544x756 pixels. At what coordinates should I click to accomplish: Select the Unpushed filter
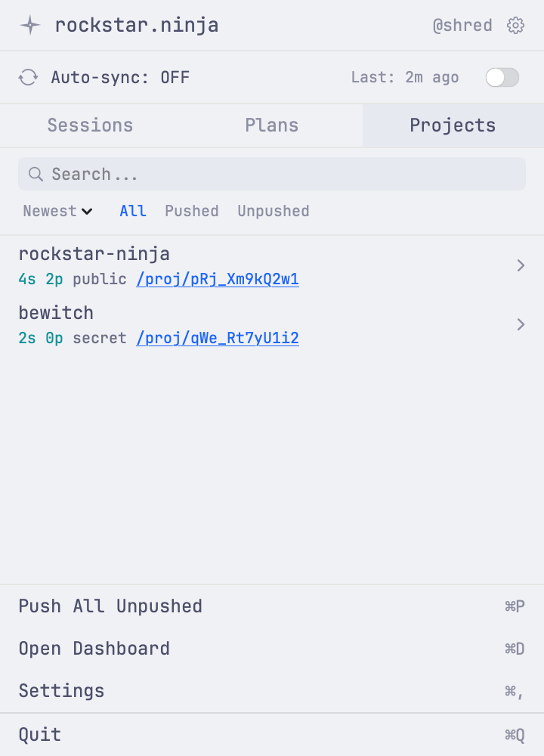(273, 211)
